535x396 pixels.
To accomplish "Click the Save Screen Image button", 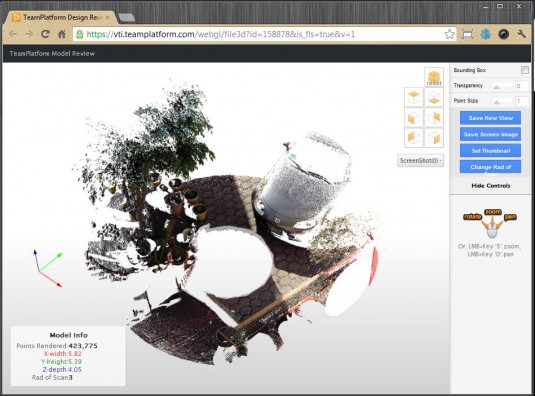I will 490,134.
